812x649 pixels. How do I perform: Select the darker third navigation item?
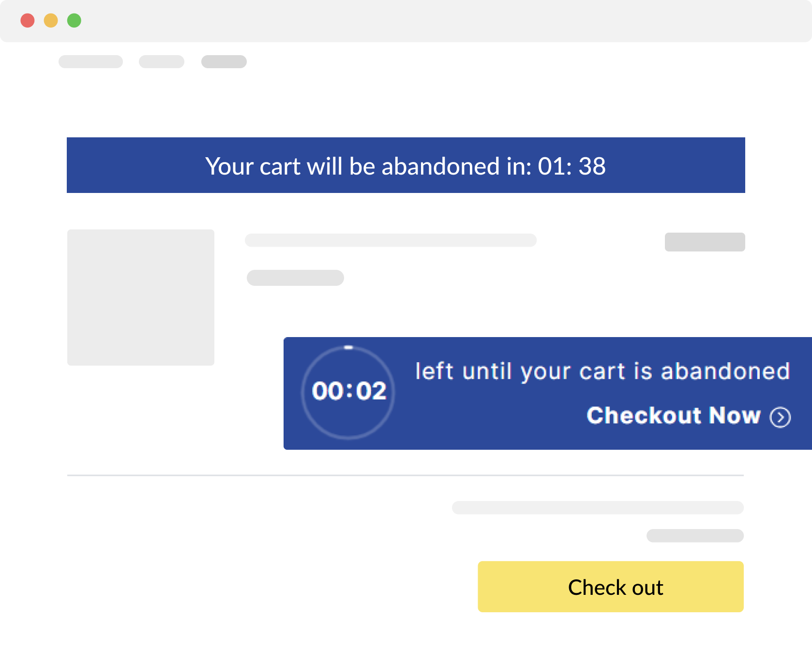click(224, 62)
